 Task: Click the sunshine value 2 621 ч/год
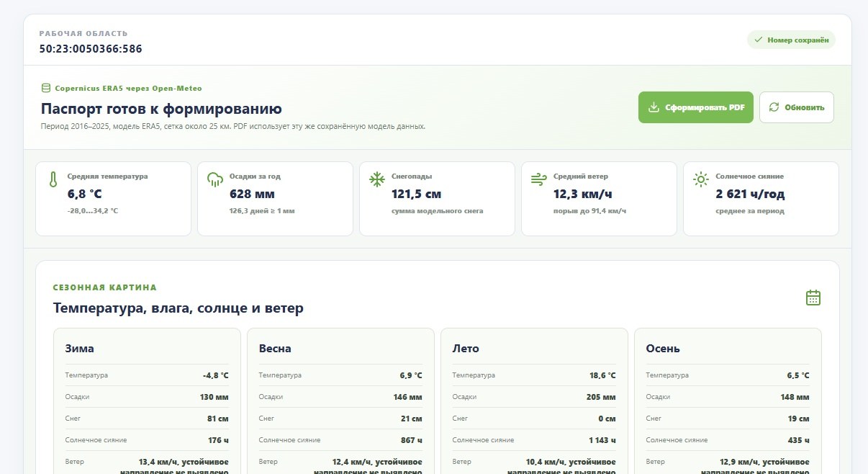[750, 194]
